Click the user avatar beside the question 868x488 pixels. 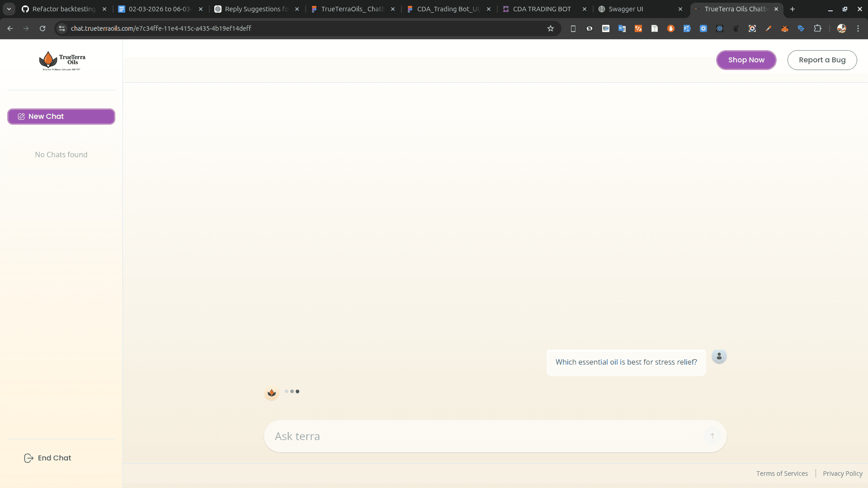click(719, 357)
